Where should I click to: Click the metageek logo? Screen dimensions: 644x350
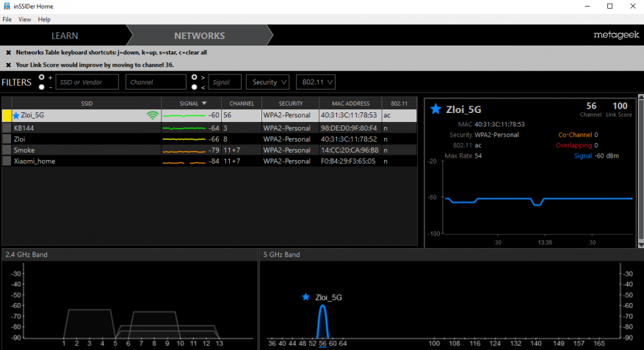point(616,35)
